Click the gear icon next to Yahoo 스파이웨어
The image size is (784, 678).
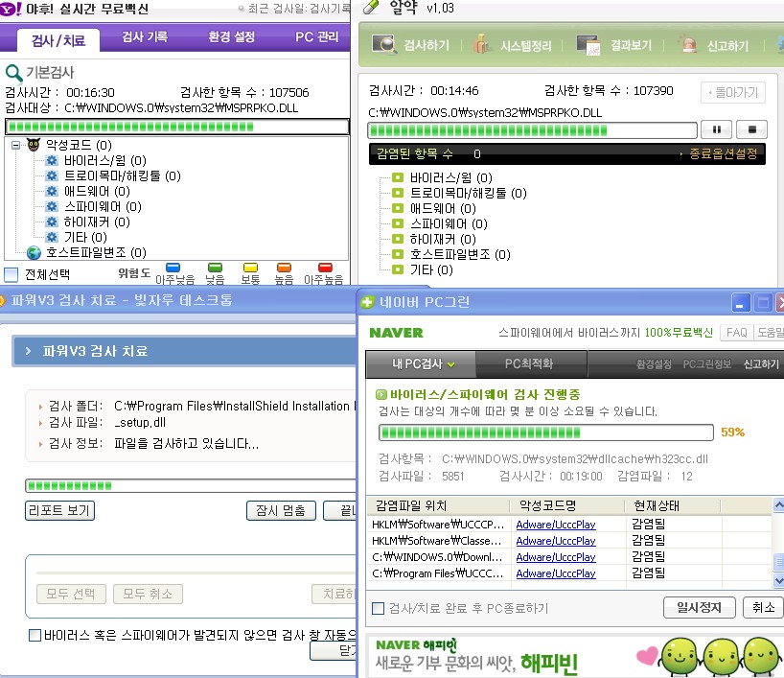52,206
